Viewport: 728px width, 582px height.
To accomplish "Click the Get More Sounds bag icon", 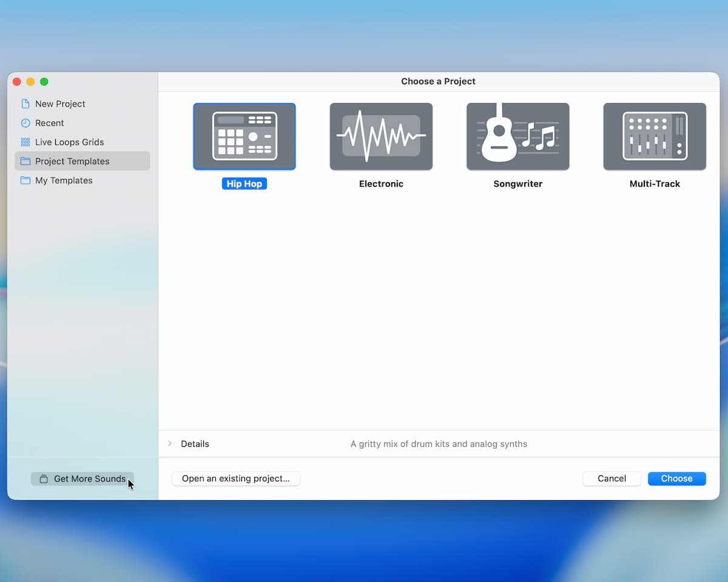I will coord(44,479).
